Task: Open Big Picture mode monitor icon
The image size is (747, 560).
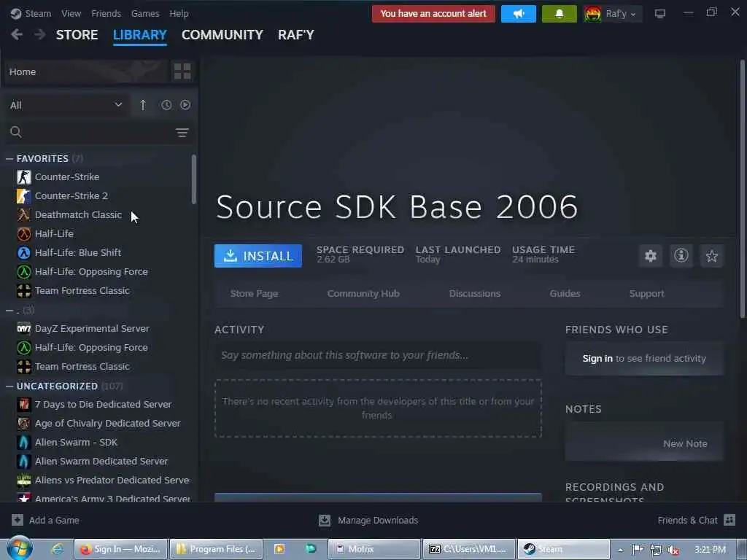Action: pos(659,14)
